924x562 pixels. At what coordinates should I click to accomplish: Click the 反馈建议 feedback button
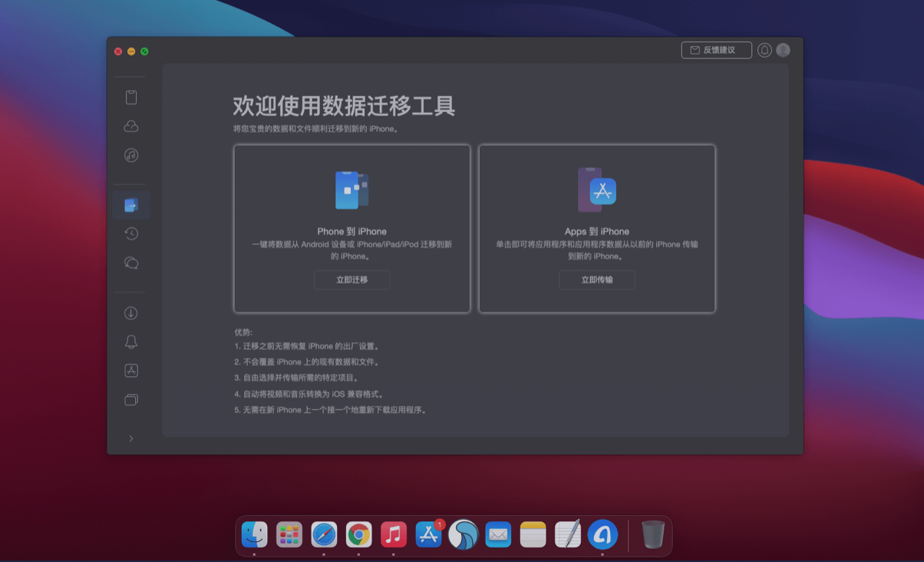716,50
